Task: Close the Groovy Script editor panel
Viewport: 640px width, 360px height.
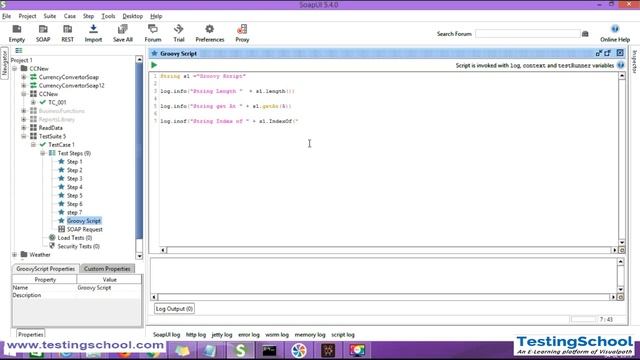Action: pyautogui.click(x=620, y=53)
